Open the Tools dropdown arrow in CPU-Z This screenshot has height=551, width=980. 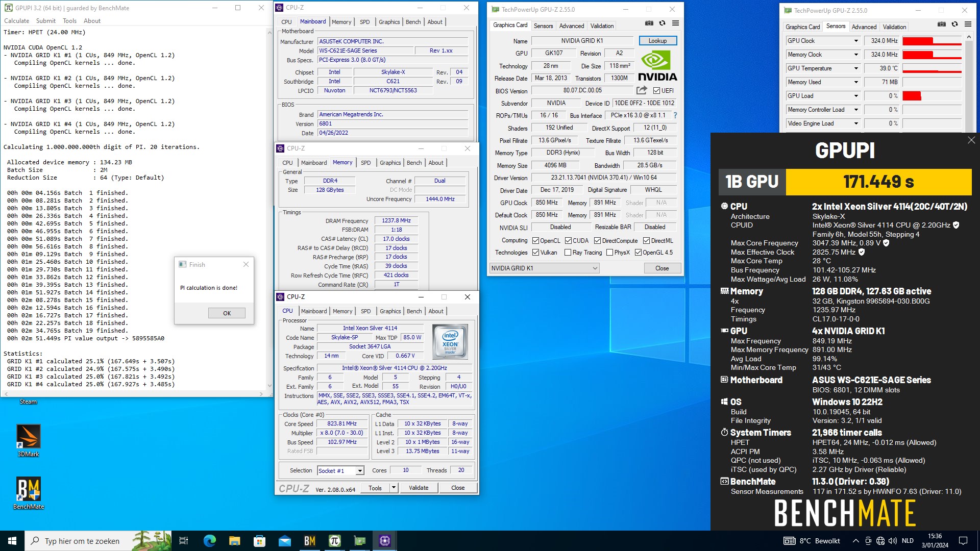[x=394, y=488]
